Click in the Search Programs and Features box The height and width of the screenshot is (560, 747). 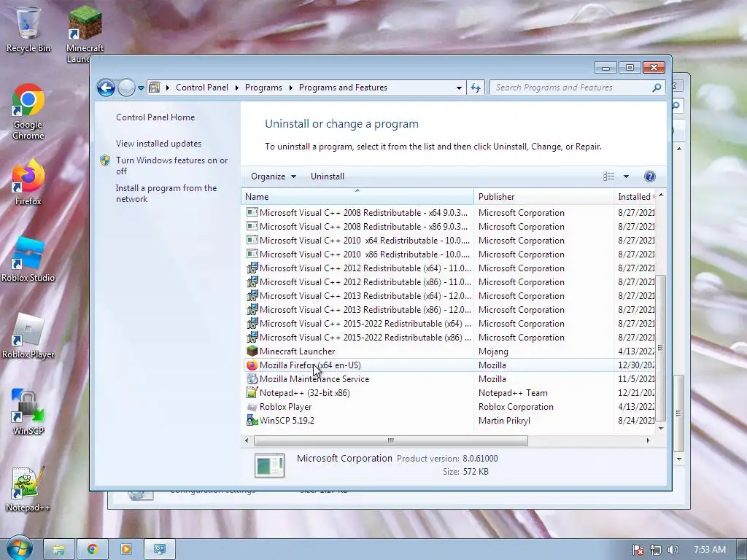572,87
